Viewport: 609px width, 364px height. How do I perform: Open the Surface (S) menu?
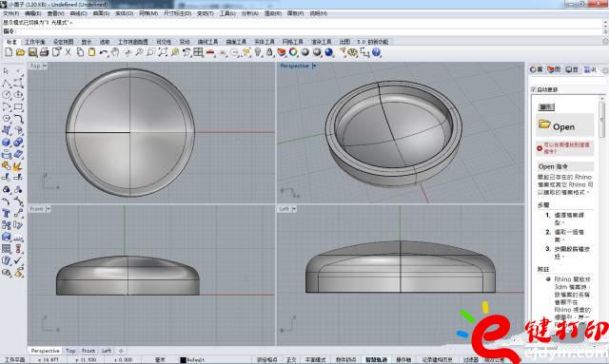point(101,13)
